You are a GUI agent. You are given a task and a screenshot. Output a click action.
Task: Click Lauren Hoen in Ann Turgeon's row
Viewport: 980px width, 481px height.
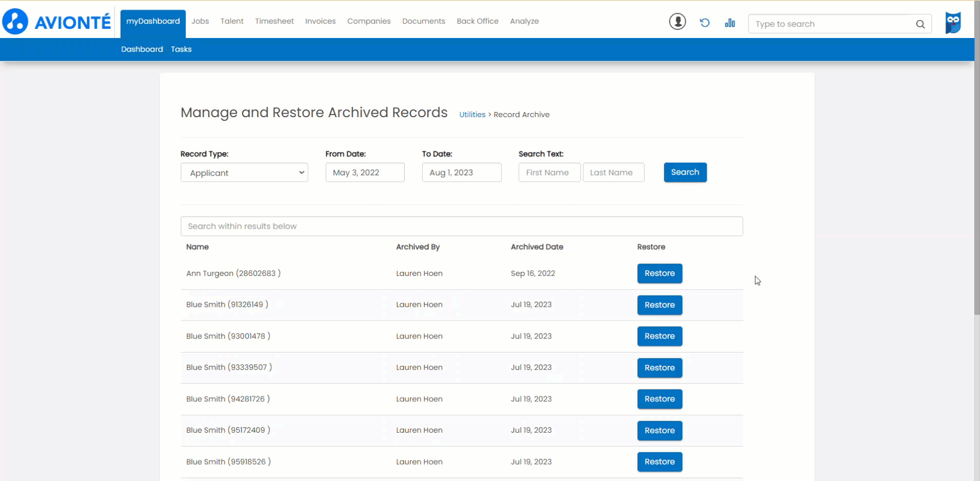coord(419,273)
